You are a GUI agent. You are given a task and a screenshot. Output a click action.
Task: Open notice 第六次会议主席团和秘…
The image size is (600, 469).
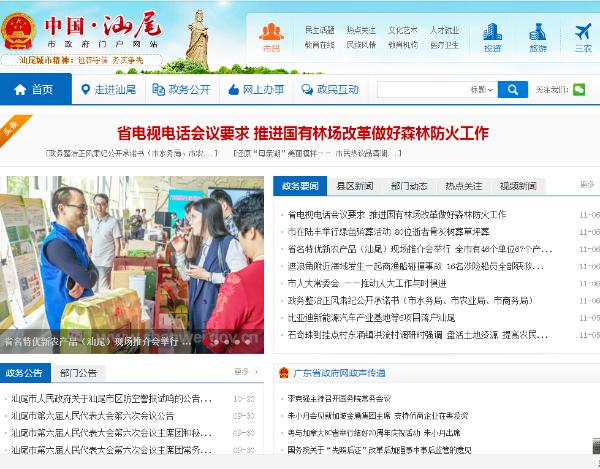(111, 433)
